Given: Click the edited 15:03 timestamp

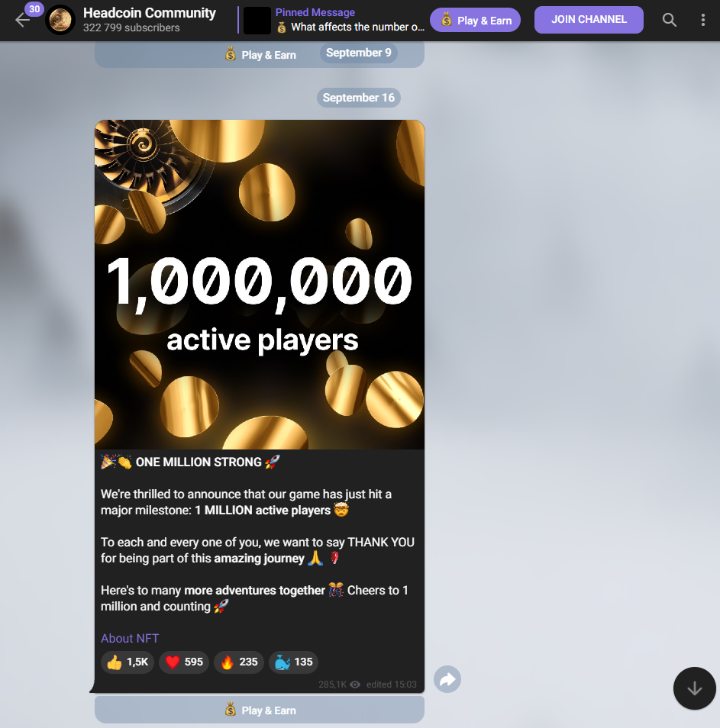Looking at the screenshot, I should tap(391, 685).
